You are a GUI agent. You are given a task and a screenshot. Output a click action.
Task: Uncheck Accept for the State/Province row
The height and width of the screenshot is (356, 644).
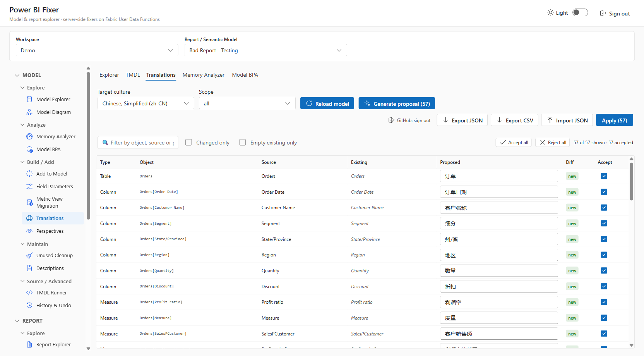(x=604, y=239)
